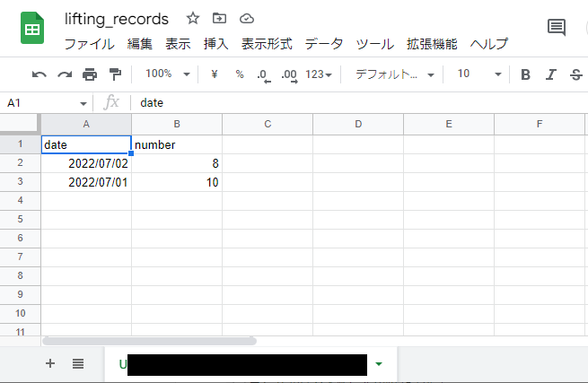Toggle strikethrough formatting
588x383 pixels.
[576, 74]
